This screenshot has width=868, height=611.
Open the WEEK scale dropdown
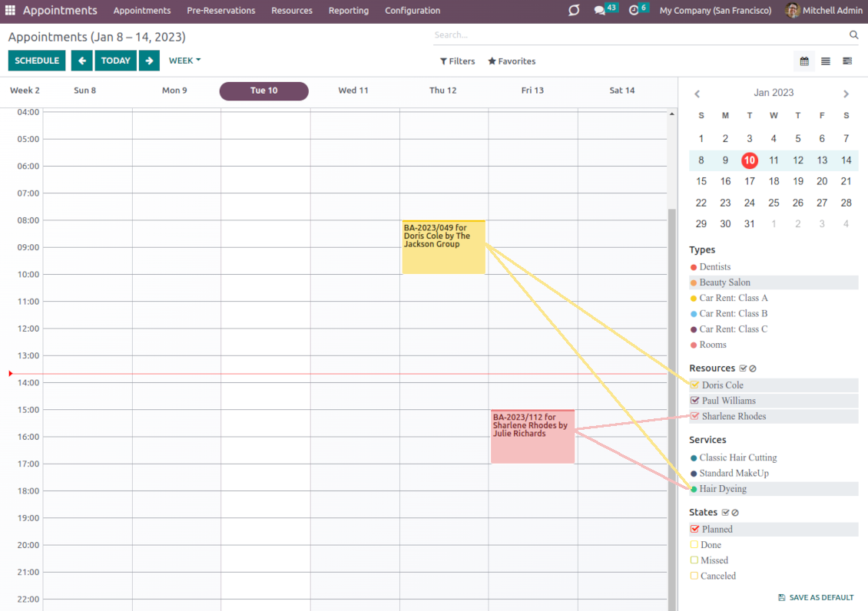(184, 61)
